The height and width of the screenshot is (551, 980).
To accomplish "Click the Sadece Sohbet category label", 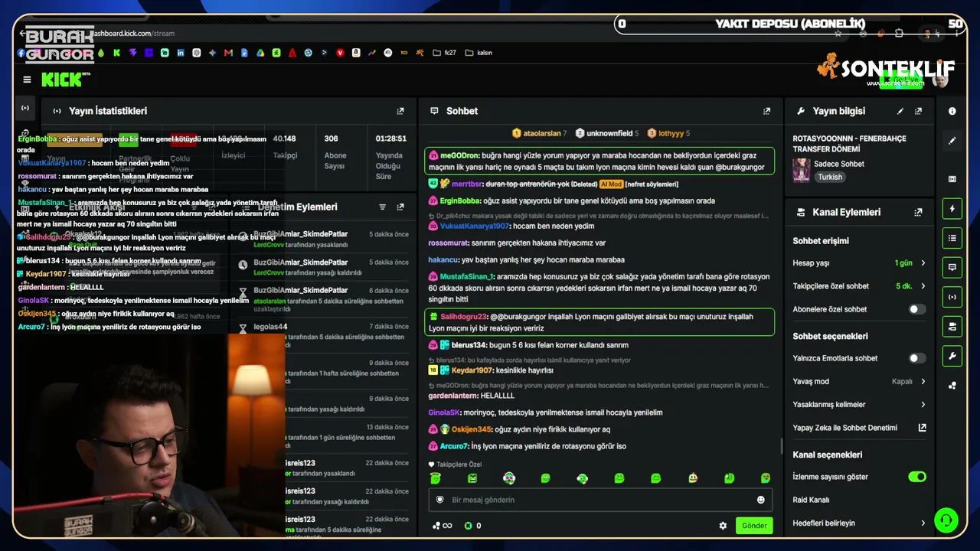I will [839, 164].
